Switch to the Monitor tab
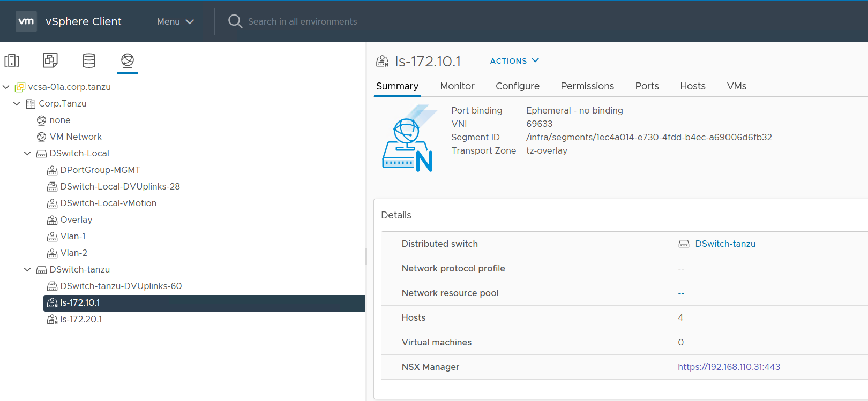Viewport: 868px width, 401px height. 457,86
